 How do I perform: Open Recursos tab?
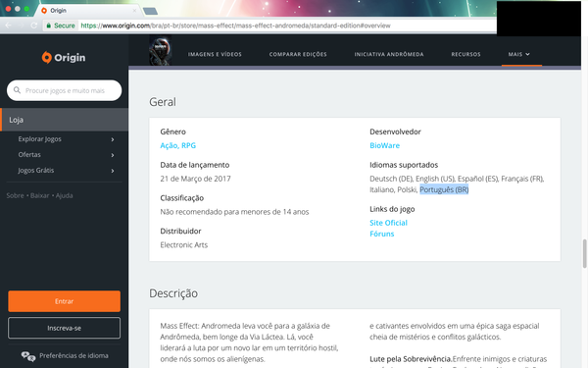coord(465,54)
